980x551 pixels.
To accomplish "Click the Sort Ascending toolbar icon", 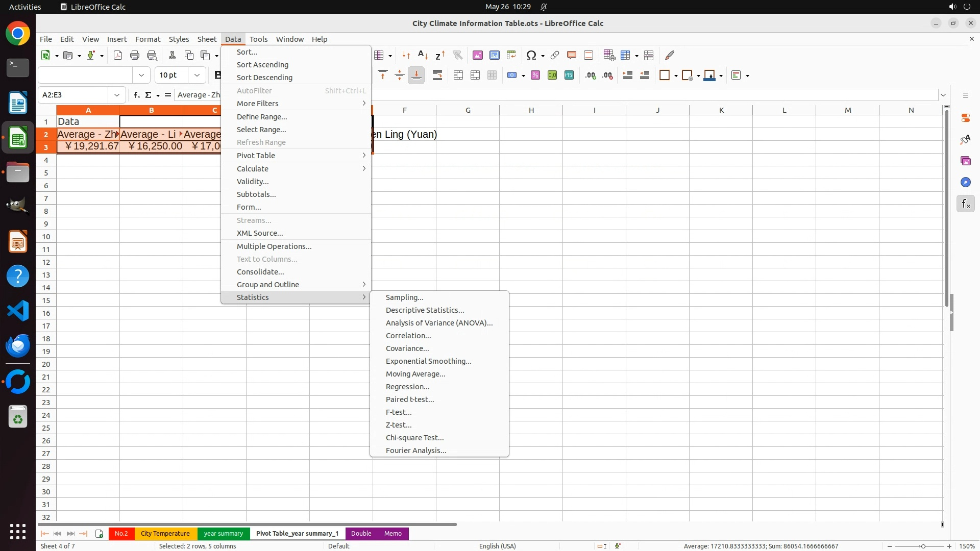I will [x=423, y=55].
